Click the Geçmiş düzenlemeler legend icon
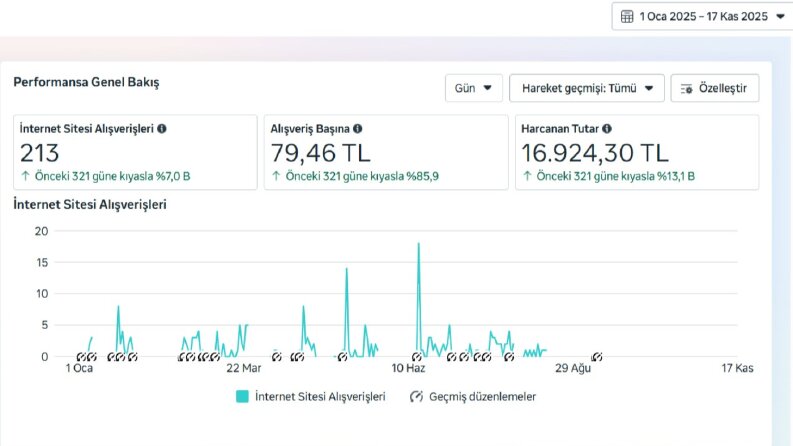Viewport: 793px width, 446px height. tap(416, 396)
